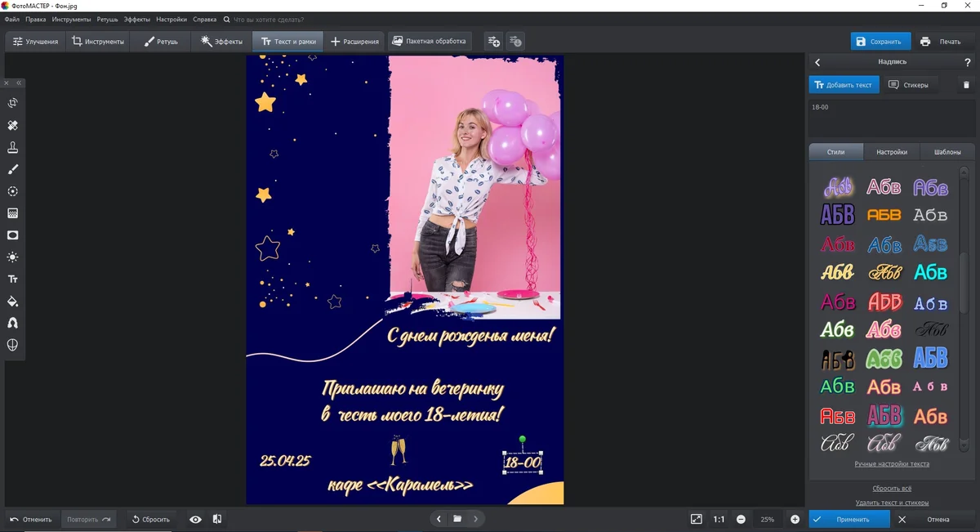Open help with the question mark icon
This screenshot has width=980, height=532.
point(968,62)
